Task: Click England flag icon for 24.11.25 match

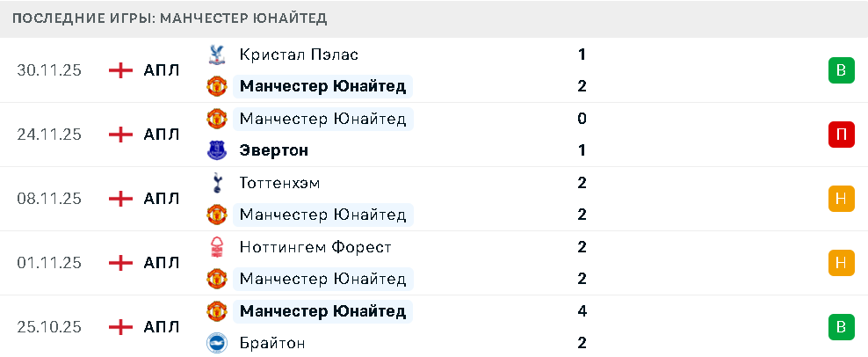Action: coord(120,135)
